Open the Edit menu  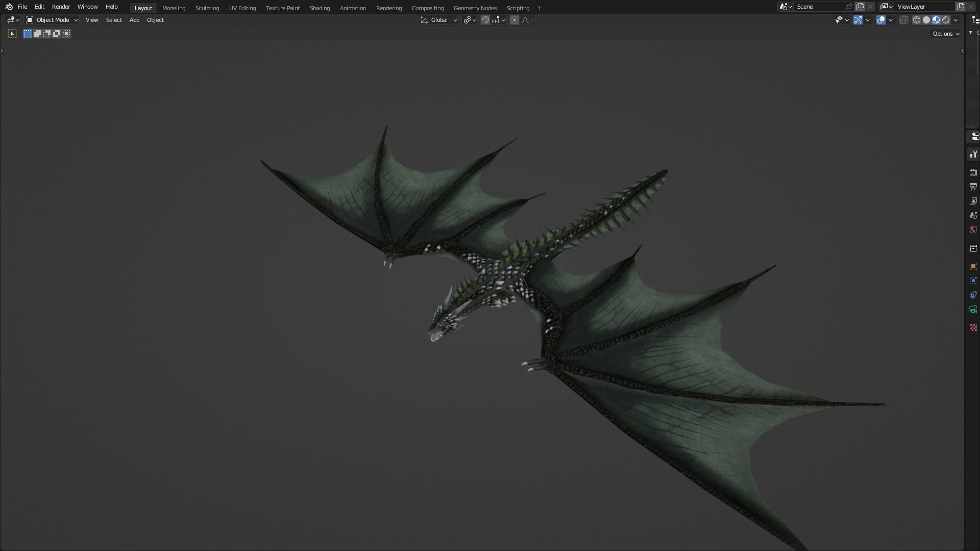point(39,7)
